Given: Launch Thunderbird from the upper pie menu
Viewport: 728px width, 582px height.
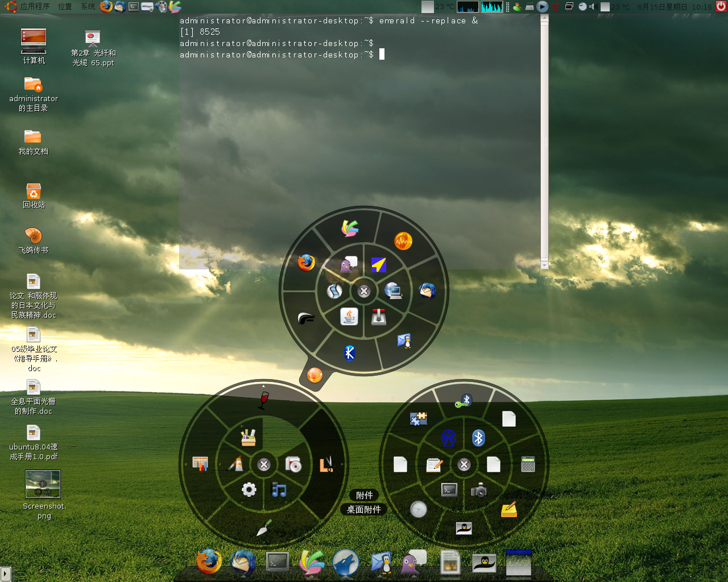Looking at the screenshot, I should pos(427,290).
